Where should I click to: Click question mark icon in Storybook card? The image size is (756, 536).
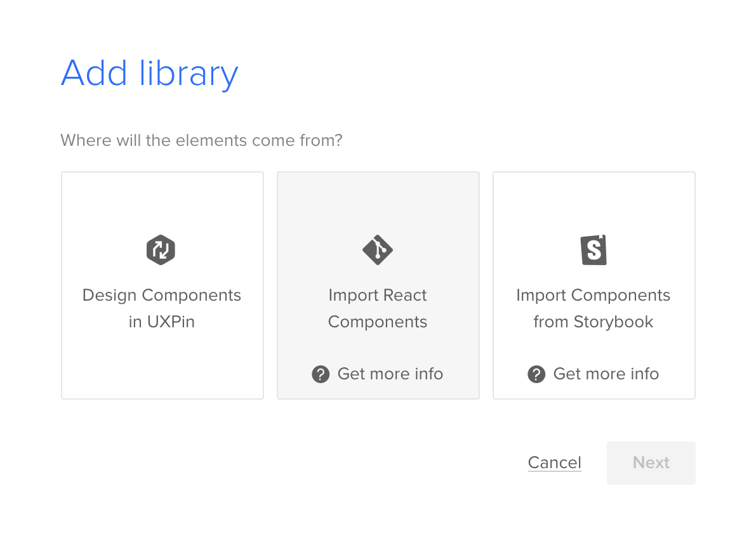(x=536, y=374)
